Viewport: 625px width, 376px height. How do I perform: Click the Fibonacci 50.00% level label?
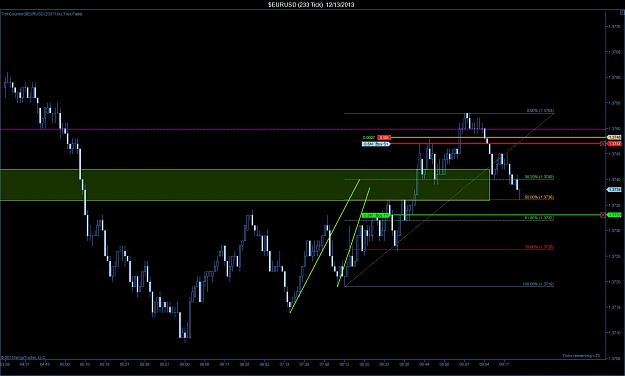[539, 197]
